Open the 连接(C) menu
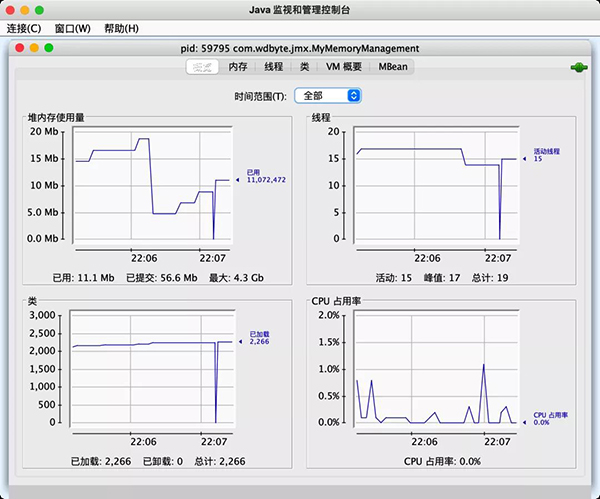The height and width of the screenshot is (499, 600). (x=24, y=28)
